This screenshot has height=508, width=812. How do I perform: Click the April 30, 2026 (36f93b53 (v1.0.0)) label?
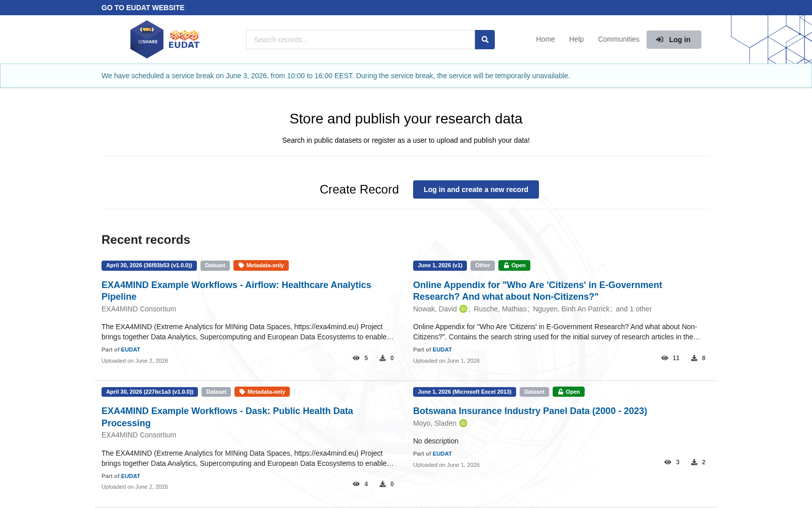[x=149, y=265]
